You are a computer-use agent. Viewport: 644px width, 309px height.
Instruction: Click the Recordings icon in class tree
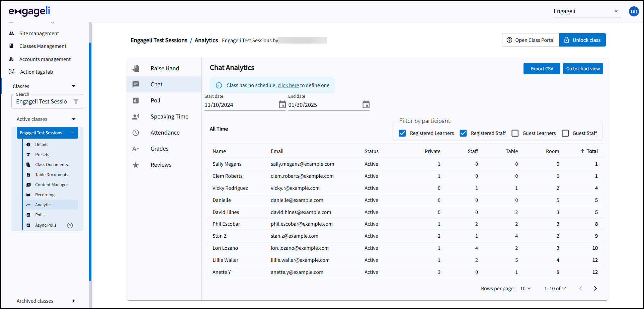28,195
